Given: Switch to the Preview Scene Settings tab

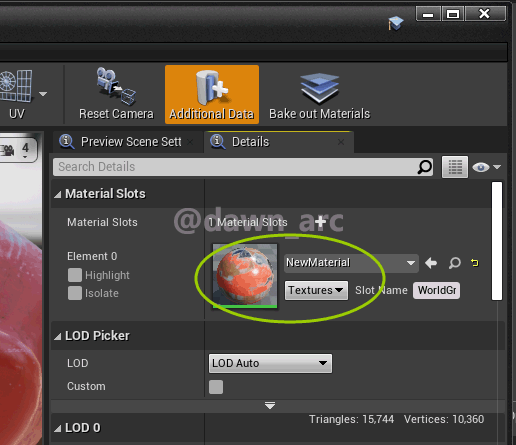Looking at the screenshot, I should (x=128, y=142).
